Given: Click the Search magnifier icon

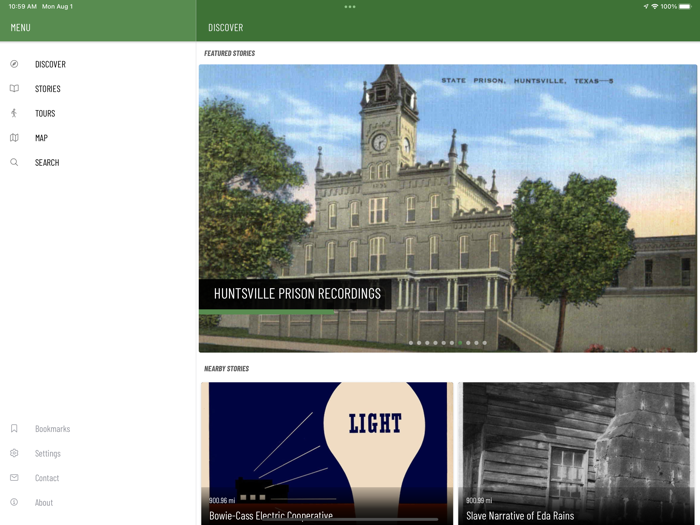Looking at the screenshot, I should pos(14,162).
